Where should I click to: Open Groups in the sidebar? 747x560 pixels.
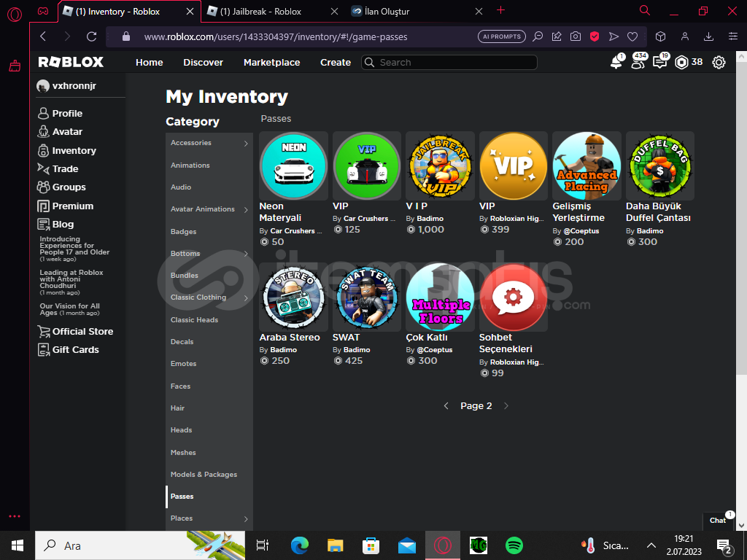point(61,187)
